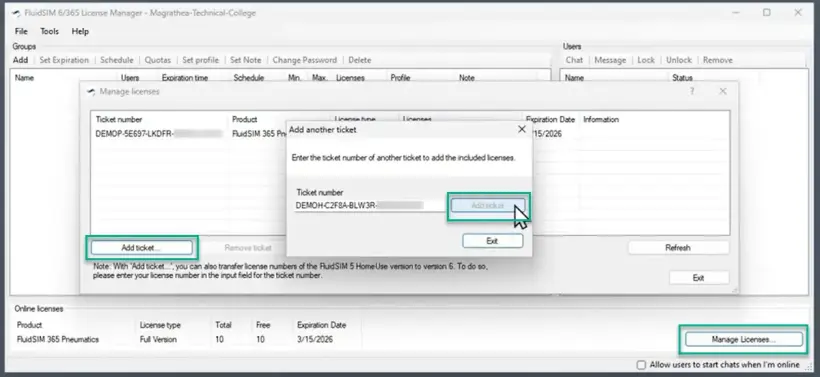
Task: Click the Profile column header in Groups
Action: pyautogui.click(x=400, y=78)
